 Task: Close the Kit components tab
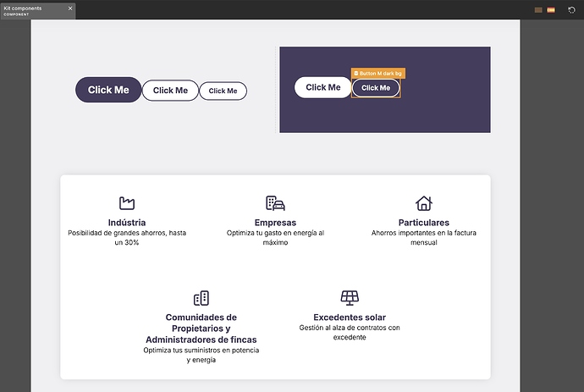click(70, 8)
